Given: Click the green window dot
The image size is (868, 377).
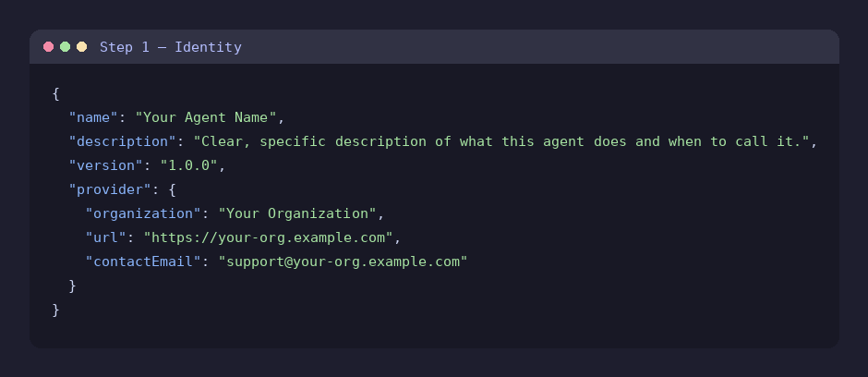Looking at the screenshot, I should point(66,46).
